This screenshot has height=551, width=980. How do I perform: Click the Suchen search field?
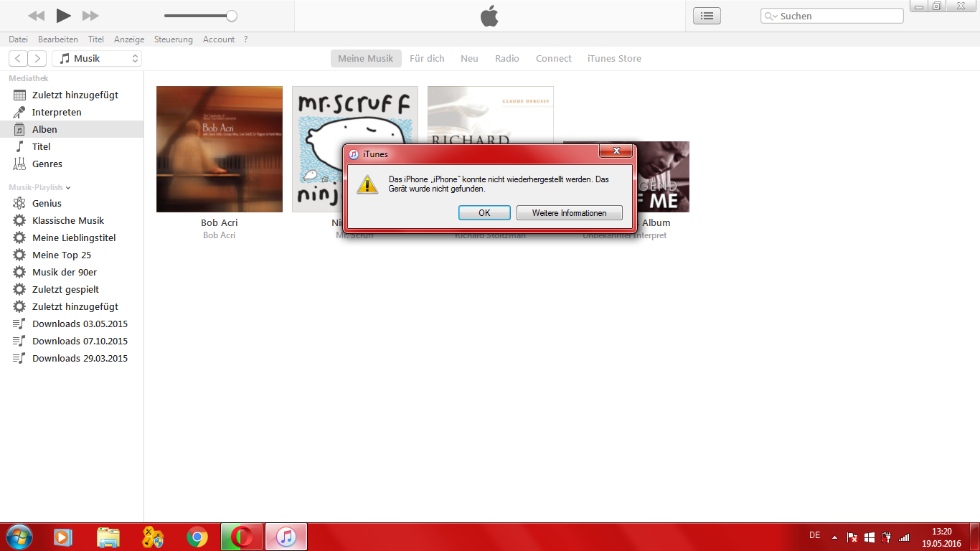tap(831, 16)
